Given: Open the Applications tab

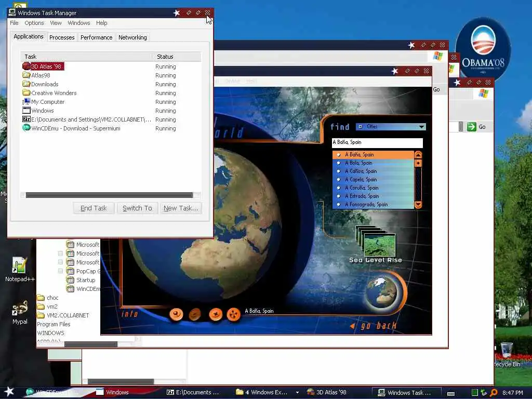Looking at the screenshot, I should click(x=29, y=37).
